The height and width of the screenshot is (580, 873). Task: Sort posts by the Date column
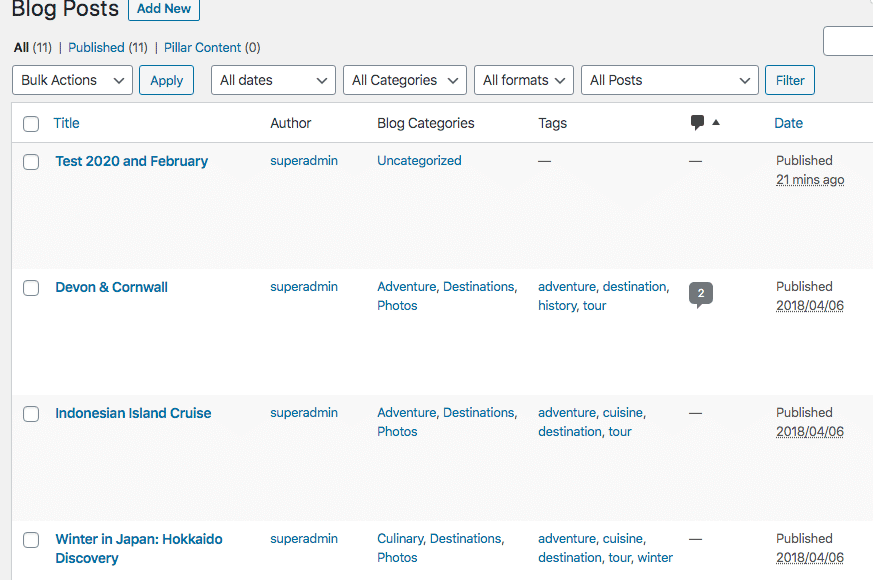(788, 122)
